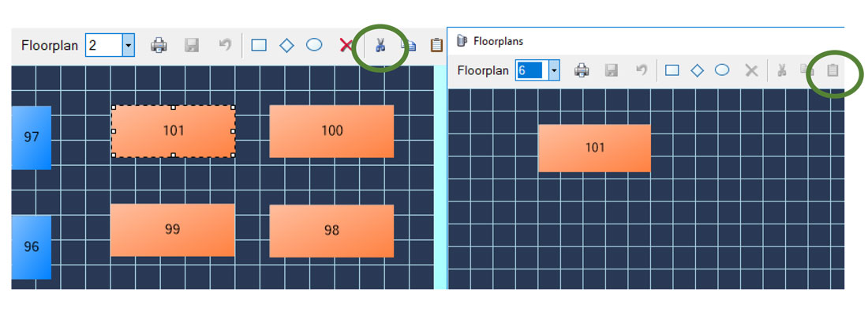Click Paste clipboard icon in left toolbar
The image size is (868, 316).
pyautogui.click(x=437, y=46)
